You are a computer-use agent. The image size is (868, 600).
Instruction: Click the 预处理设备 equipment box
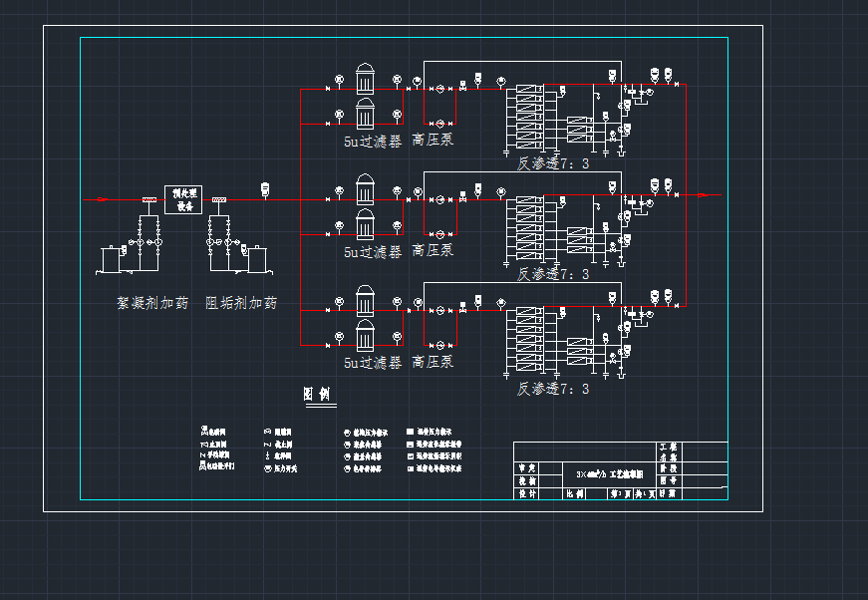[184, 199]
